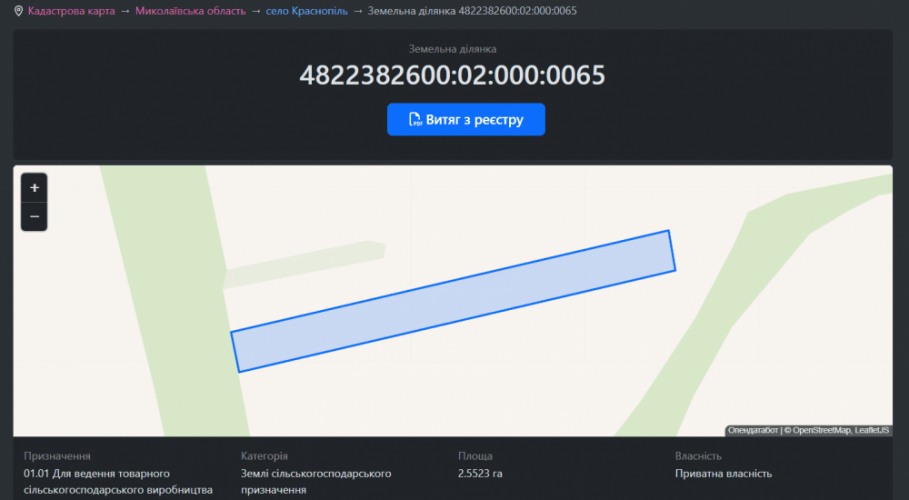Click the 2.5523 га area value
Image resolution: width=909 pixels, height=500 pixels.
click(480, 474)
